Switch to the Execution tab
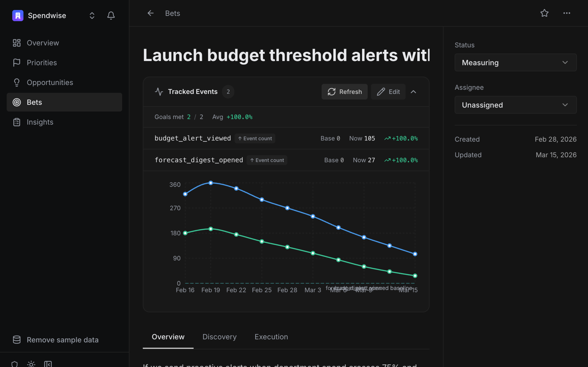The width and height of the screenshot is (588, 367). [271, 337]
